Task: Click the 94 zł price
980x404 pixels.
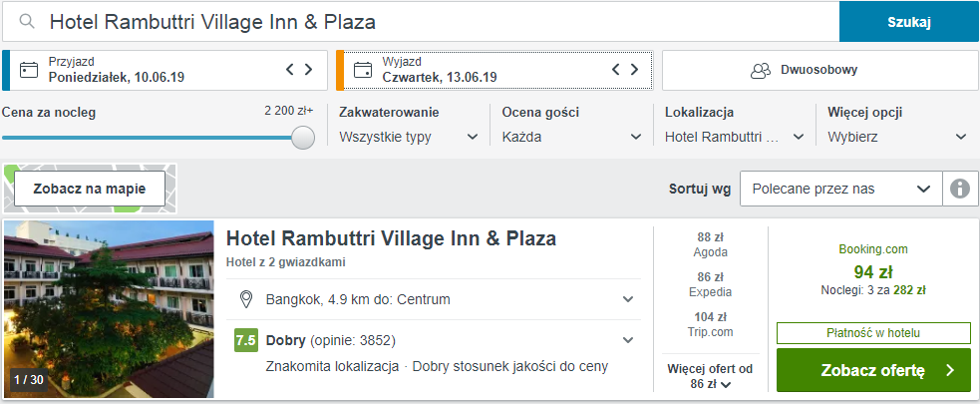Action: (x=873, y=272)
